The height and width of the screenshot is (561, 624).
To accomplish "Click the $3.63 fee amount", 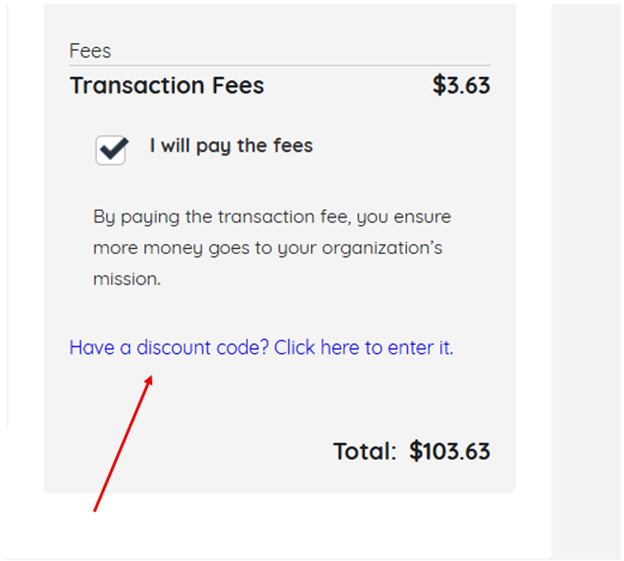I will (461, 86).
